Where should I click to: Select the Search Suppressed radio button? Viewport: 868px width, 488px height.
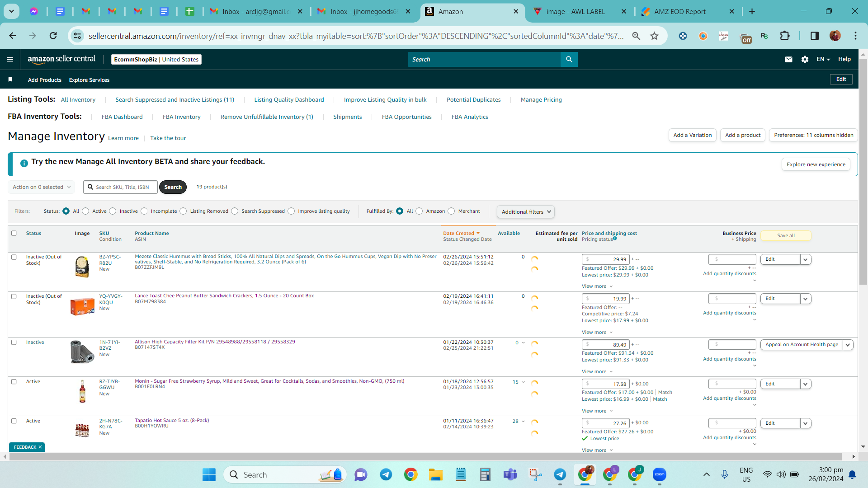[x=235, y=211]
